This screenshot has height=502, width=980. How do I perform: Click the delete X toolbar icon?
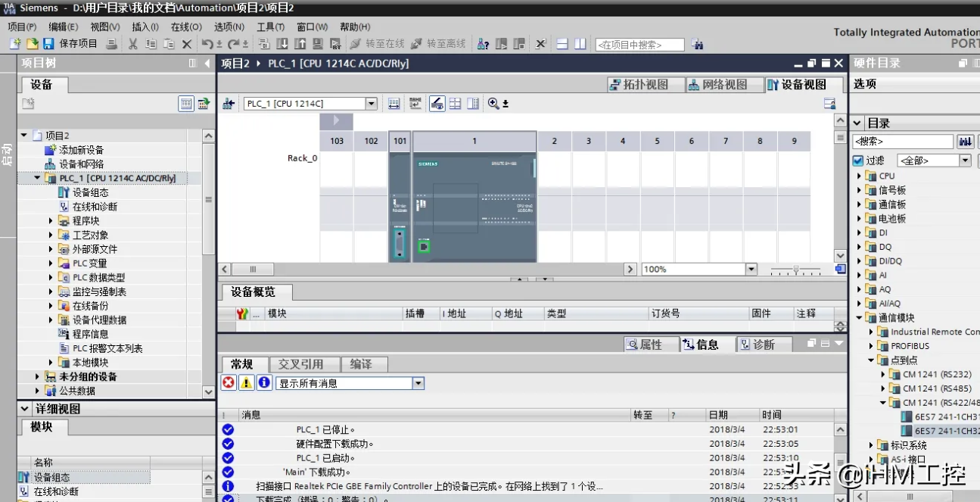[x=187, y=44]
